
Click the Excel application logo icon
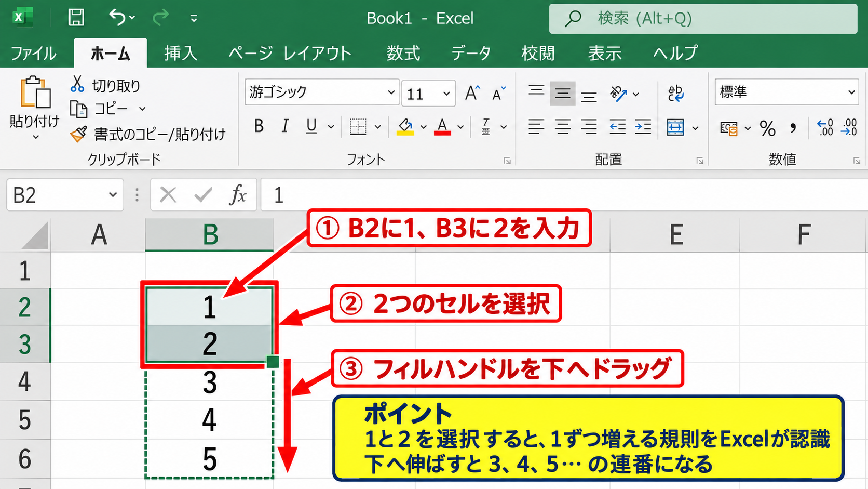click(22, 18)
